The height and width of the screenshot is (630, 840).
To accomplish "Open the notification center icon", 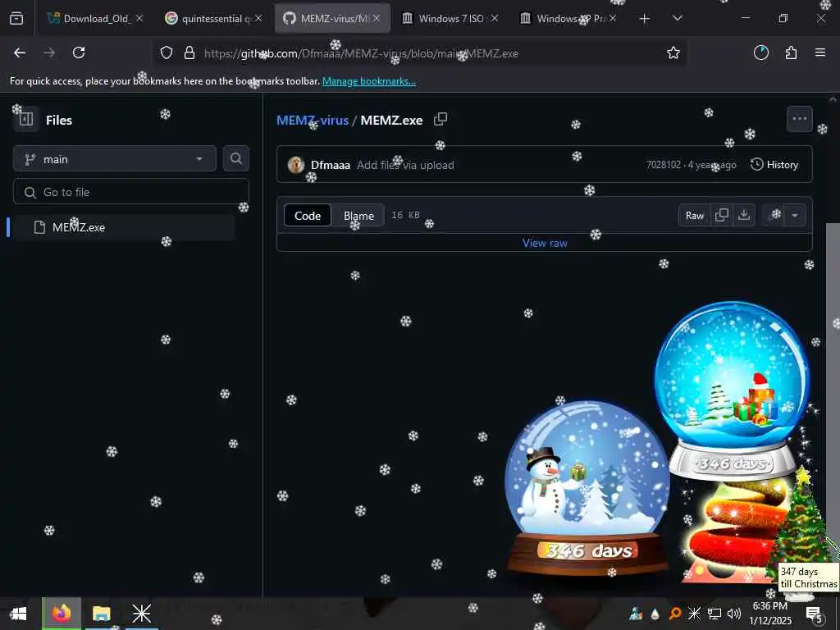I will 814,614.
